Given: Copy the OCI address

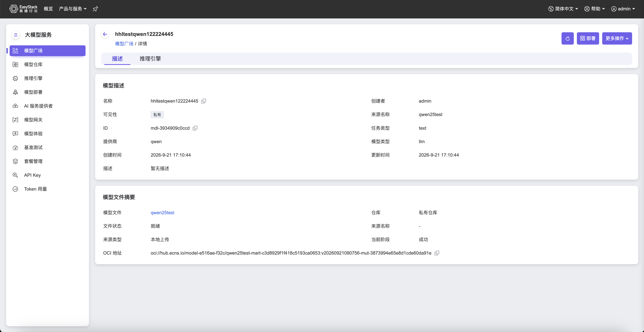Looking at the screenshot, I should coord(437,253).
